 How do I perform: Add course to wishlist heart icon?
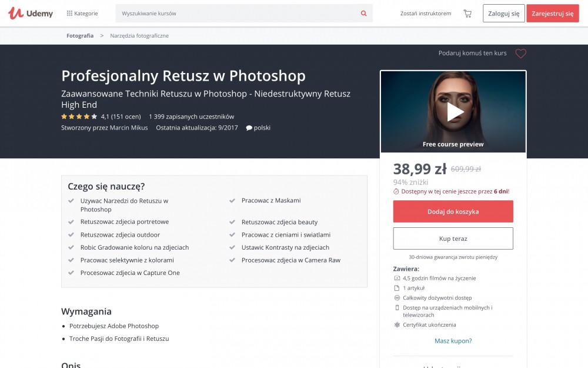coord(520,54)
